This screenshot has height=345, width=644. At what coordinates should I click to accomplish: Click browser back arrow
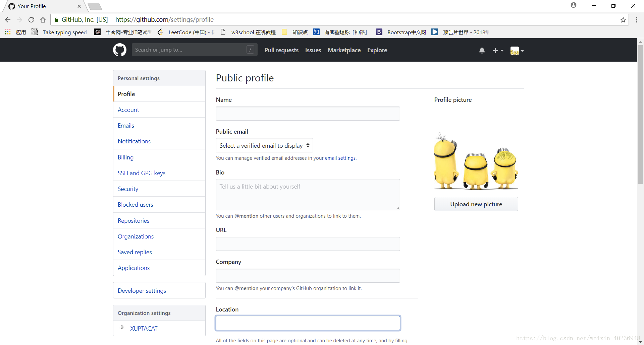[x=8, y=20]
